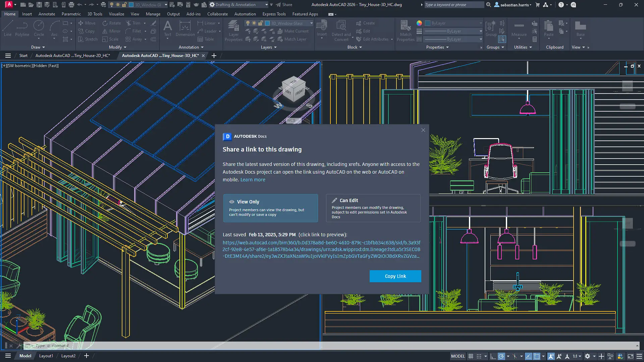Click the Match Properties tool

406,30
